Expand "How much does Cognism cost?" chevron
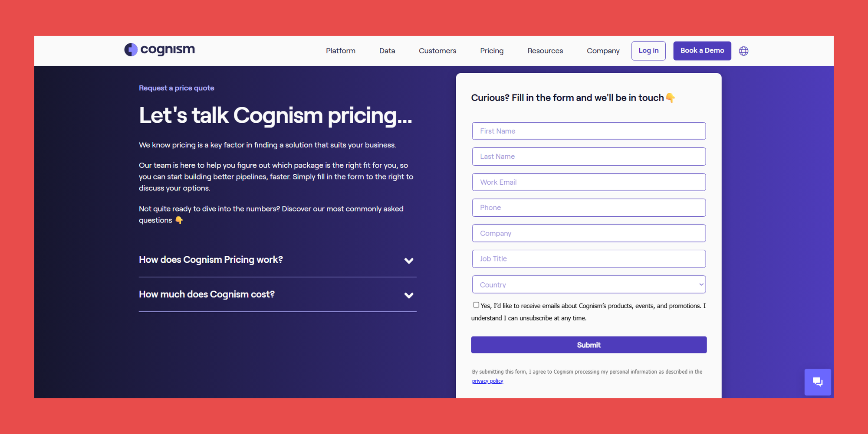 pyautogui.click(x=408, y=295)
